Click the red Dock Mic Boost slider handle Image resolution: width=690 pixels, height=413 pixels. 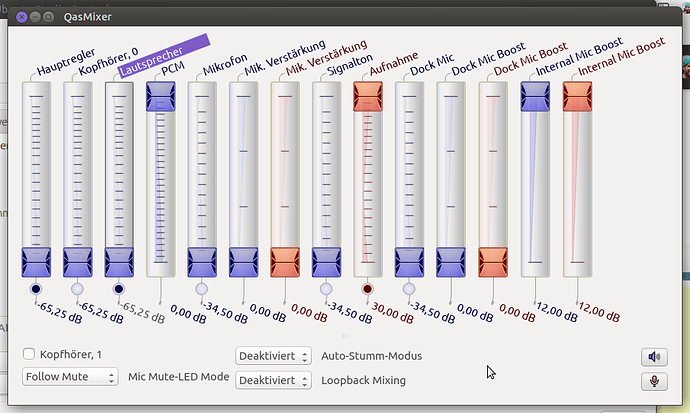pos(493,262)
